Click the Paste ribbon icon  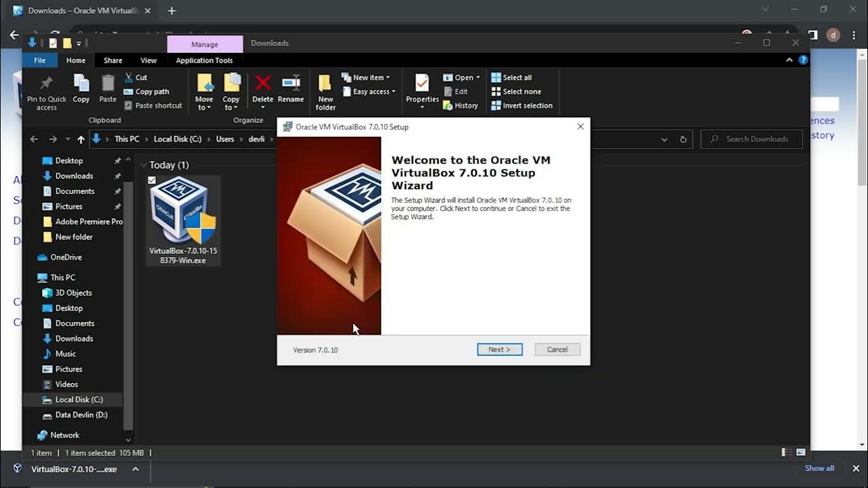(108, 89)
